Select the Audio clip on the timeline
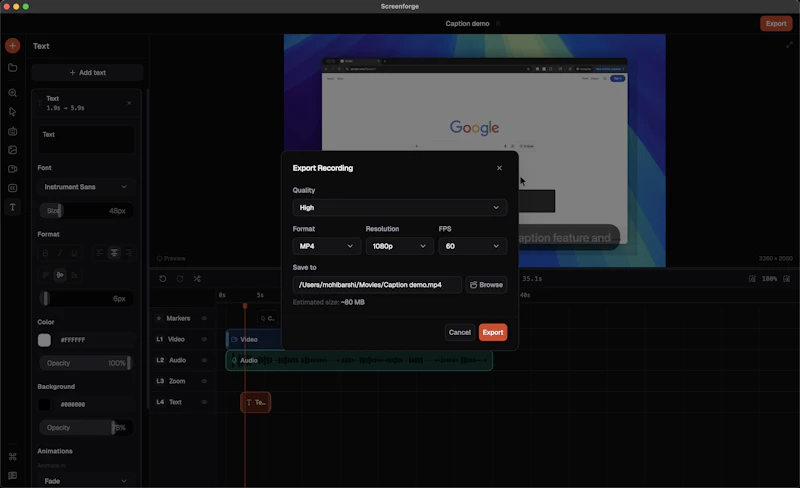 click(359, 360)
